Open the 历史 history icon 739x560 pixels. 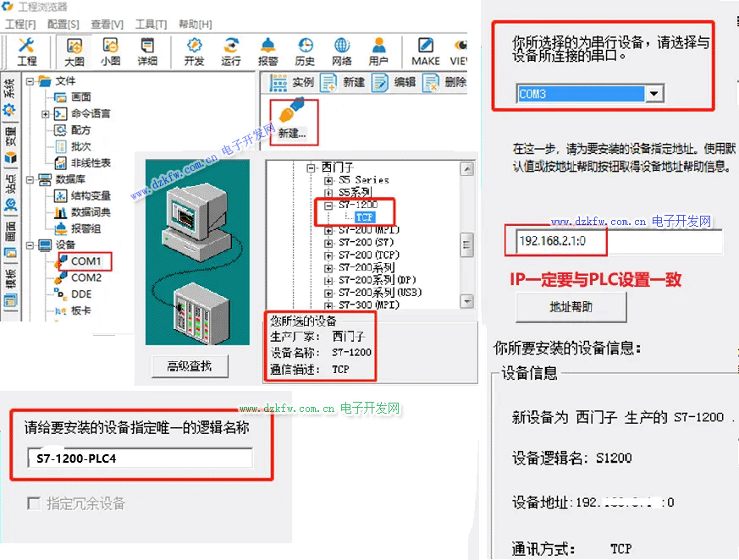coord(305,52)
